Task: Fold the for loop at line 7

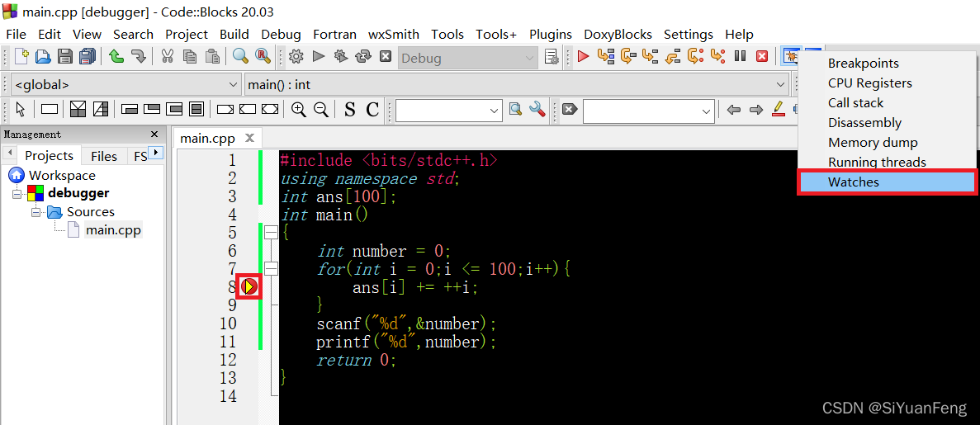Action: point(272,269)
